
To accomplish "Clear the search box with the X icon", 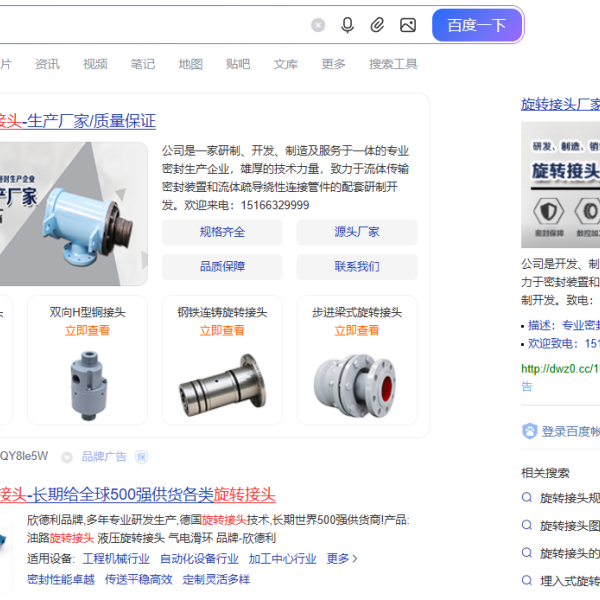I will [318, 26].
